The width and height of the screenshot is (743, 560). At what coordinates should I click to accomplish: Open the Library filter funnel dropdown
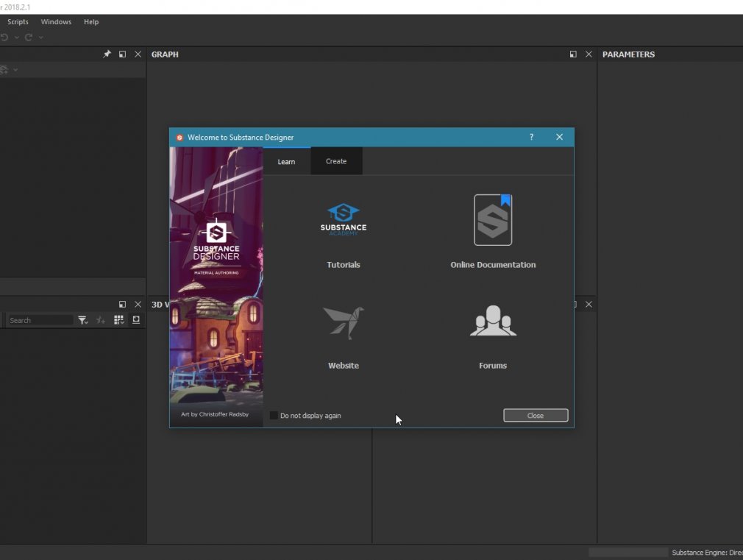(x=83, y=320)
